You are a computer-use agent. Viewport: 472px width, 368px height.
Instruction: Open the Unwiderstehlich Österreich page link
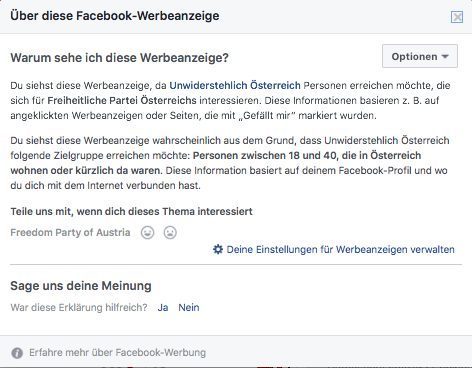[x=235, y=85]
